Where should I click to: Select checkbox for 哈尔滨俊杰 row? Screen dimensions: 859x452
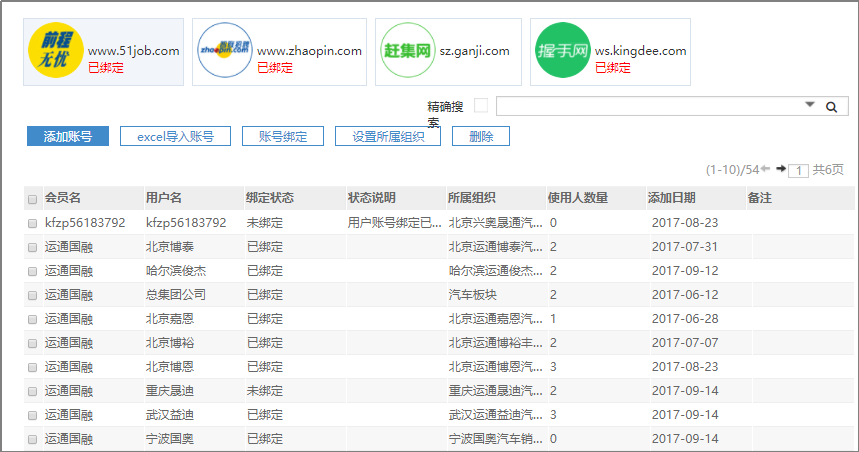click(x=33, y=271)
